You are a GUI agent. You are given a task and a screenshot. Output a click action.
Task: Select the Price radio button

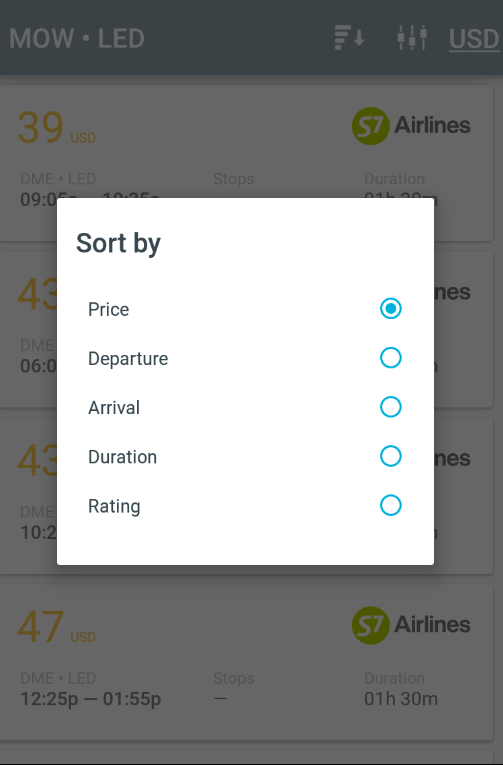pos(390,308)
